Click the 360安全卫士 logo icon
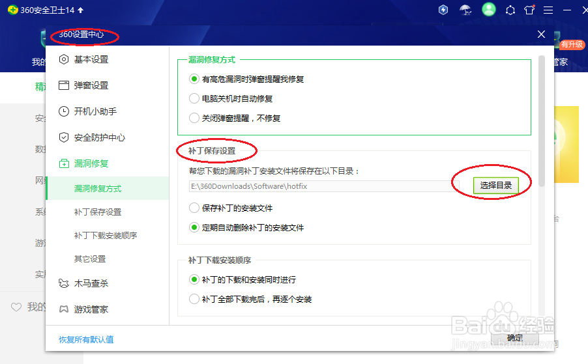 click(13, 10)
